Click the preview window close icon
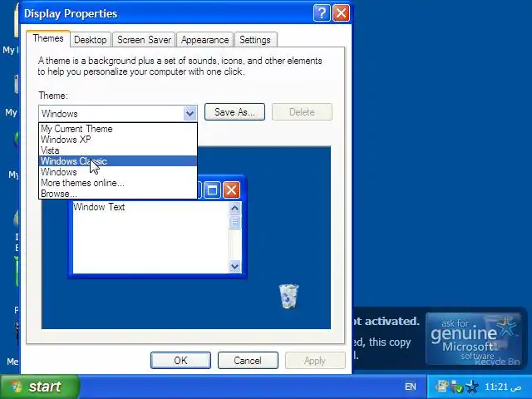The width and height of the screenshot is (532, 399). 231,190
